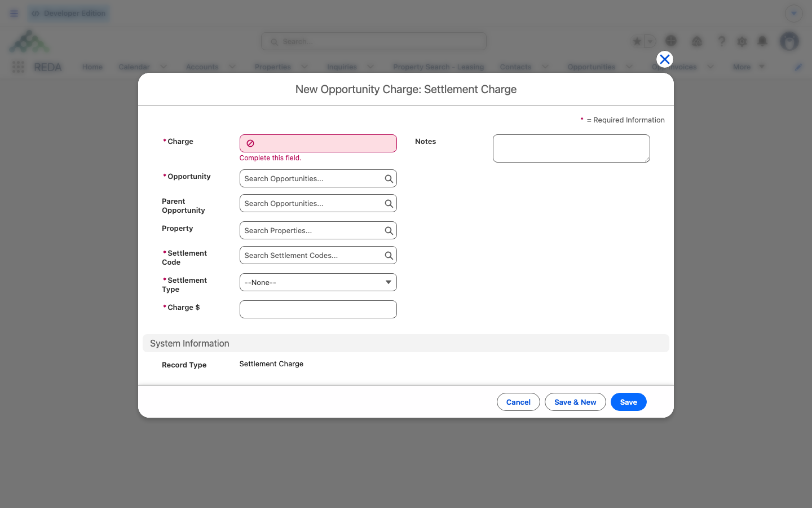Click the REDA organization logo
The height and width of the screenshot is (508, 812).
coord(29,41)
